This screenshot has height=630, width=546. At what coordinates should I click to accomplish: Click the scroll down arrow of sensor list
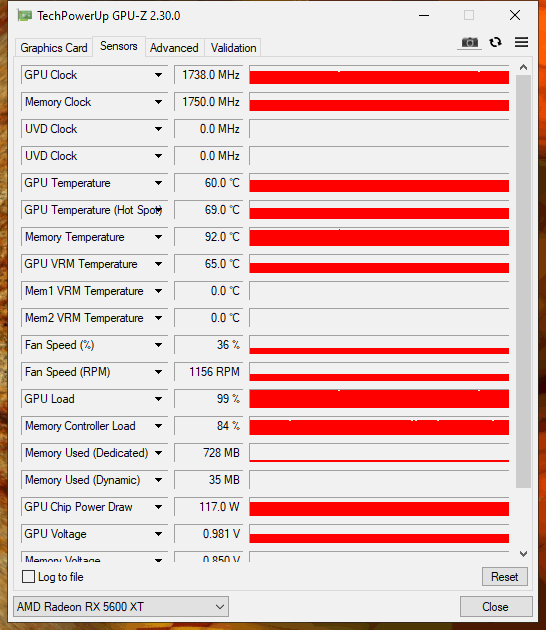tap(523, 554)
